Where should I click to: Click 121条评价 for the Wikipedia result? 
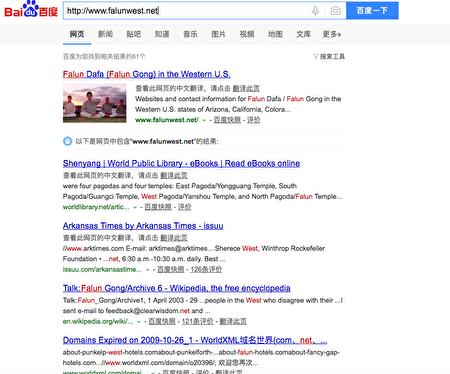coord(197,321)
